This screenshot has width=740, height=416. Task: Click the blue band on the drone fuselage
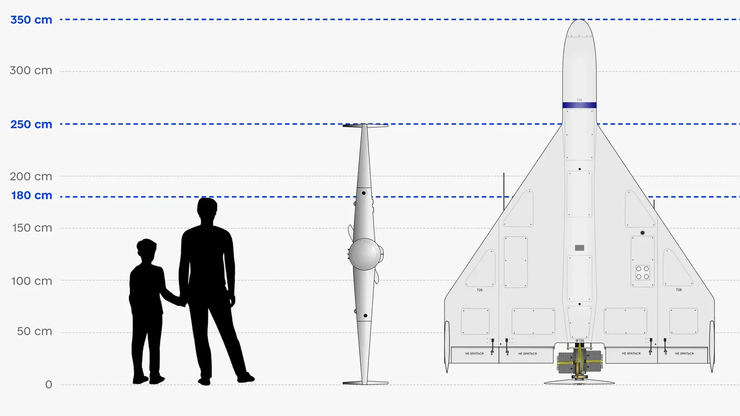point(579,105)
